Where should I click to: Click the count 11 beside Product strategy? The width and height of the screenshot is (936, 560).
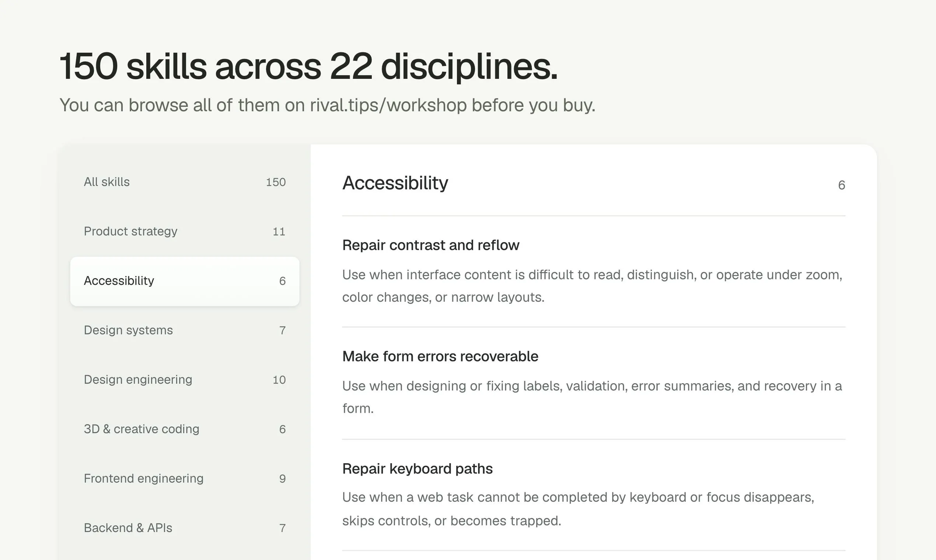coord(279,232)
